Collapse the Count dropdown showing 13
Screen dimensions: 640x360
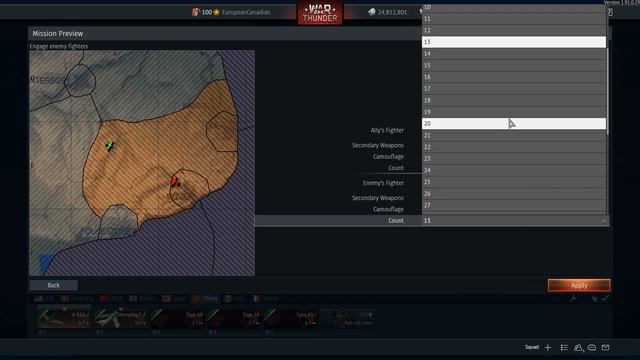pyautogui.click(x=515, y=220)
